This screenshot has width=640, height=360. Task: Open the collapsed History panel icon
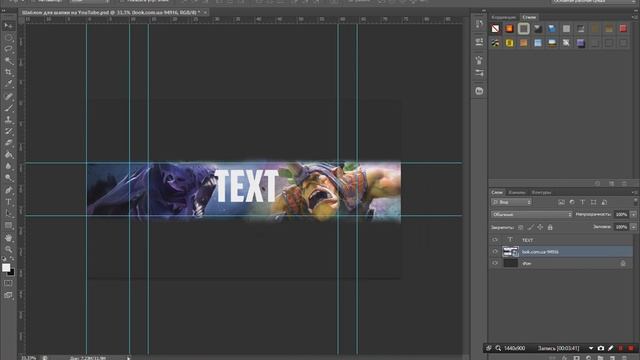[x=479, y=24]
